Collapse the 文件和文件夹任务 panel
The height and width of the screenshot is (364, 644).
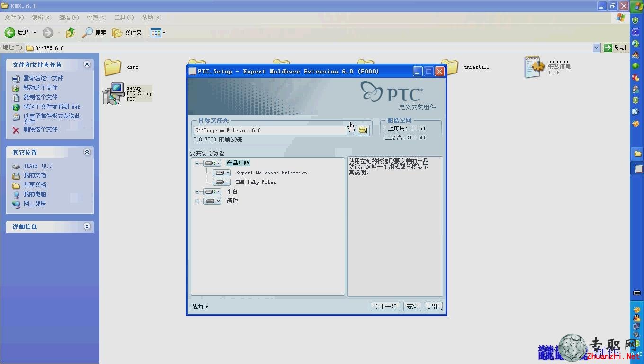click(87, 64)
